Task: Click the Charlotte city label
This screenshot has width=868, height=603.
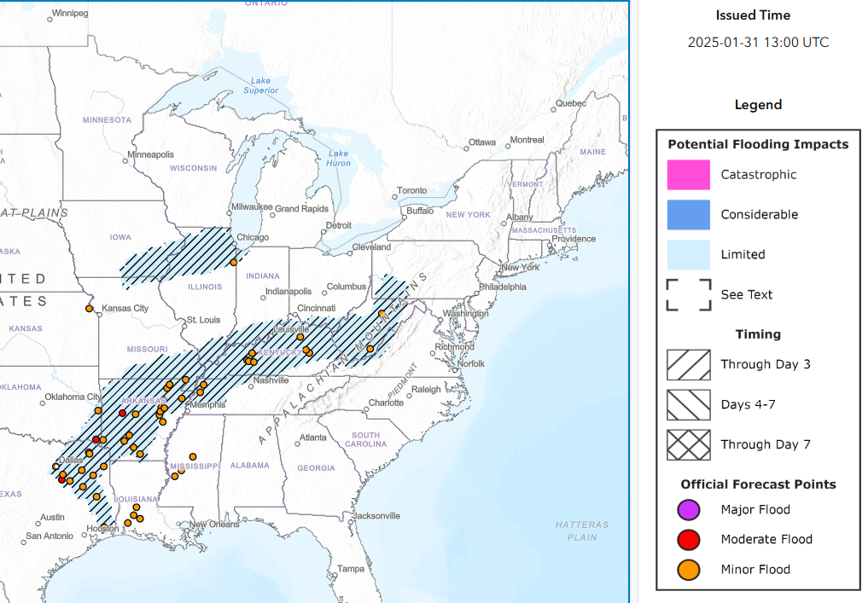Action: (x=387, y=403)
